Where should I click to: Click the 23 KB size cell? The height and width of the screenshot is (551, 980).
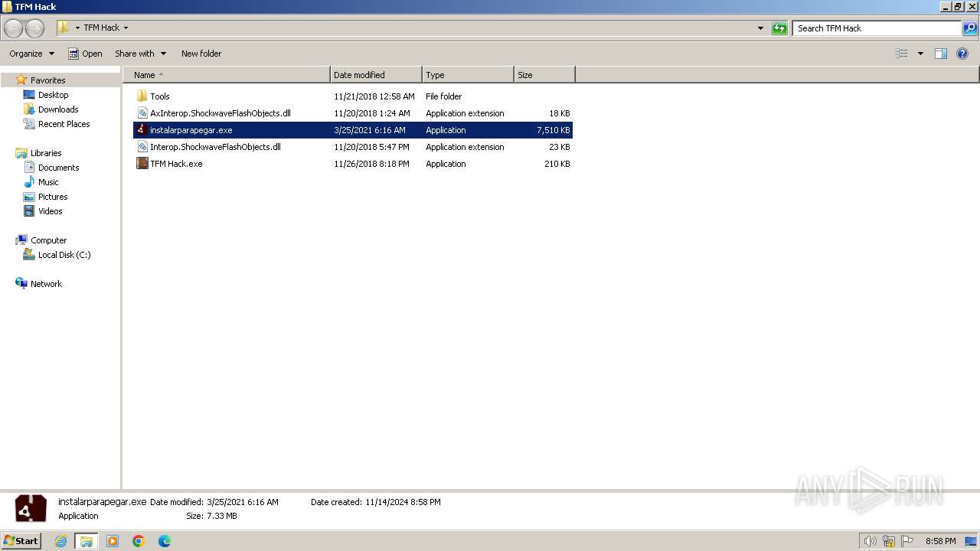(559, 147)
